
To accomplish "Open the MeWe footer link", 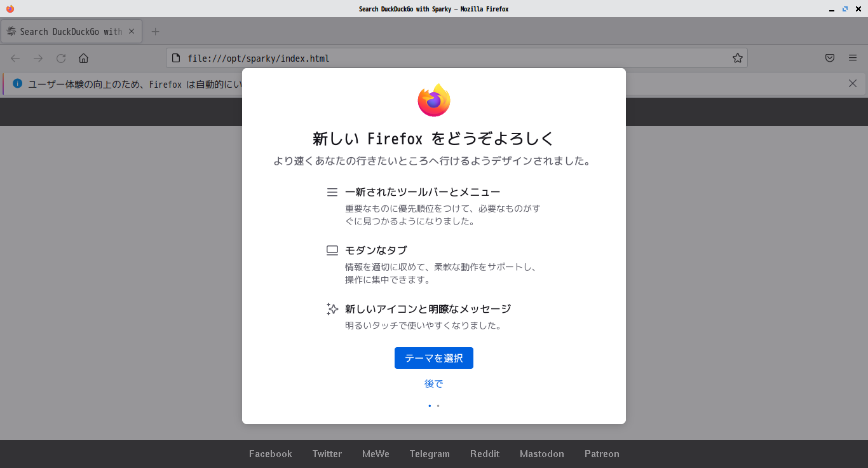I will 376,454.
